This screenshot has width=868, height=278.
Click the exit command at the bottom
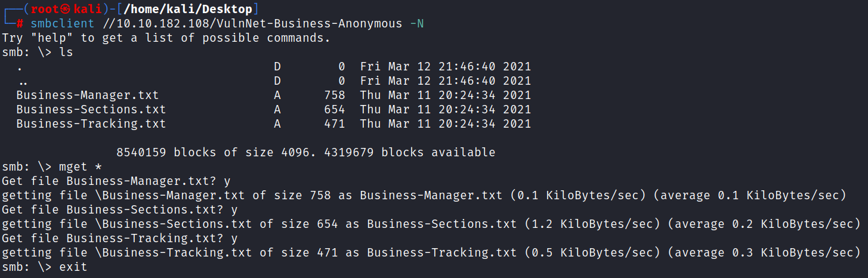pyautogui.click(x=73, y=267)
